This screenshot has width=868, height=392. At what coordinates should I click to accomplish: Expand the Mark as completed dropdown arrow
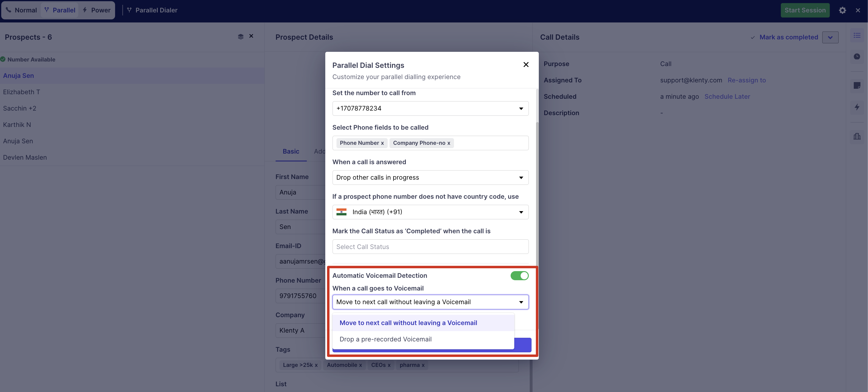click(830, 38)
